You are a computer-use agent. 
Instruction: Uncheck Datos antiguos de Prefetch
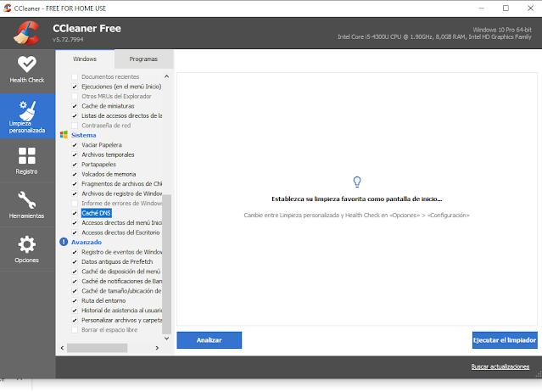[x=75, y=261]
